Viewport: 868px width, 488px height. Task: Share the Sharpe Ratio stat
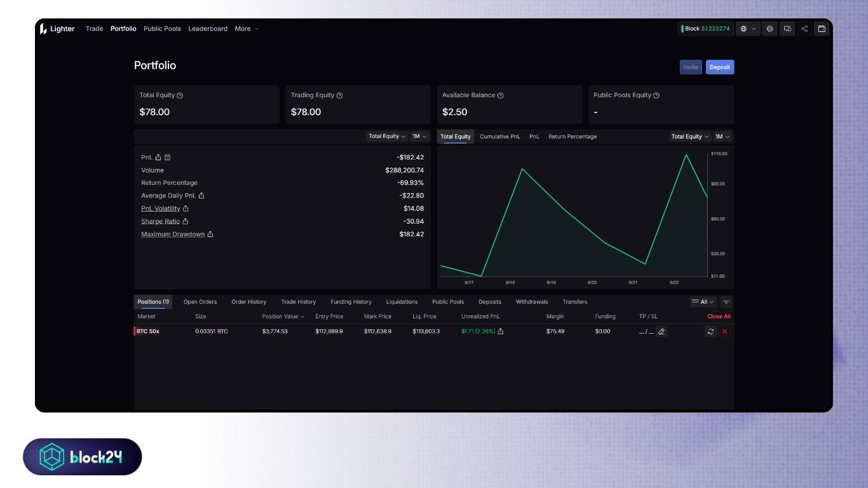click(186, 221)
